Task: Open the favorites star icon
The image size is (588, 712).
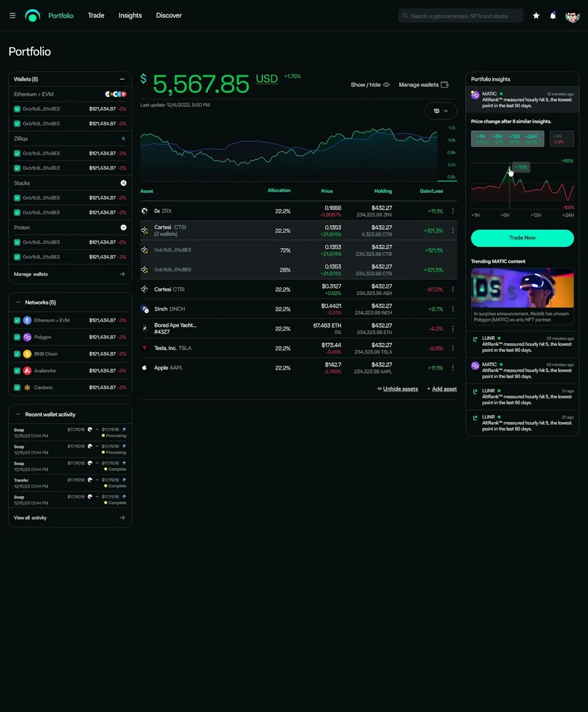Action: pos(536,16)
